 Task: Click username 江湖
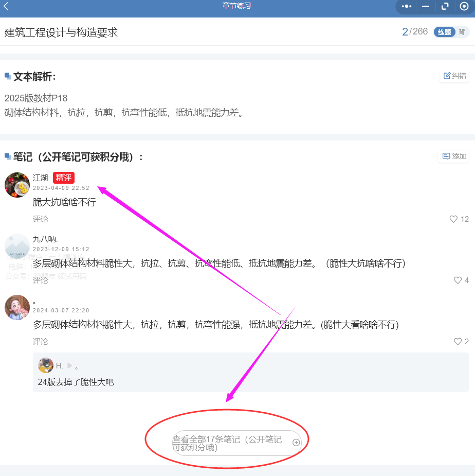click(x=40, y=178)
